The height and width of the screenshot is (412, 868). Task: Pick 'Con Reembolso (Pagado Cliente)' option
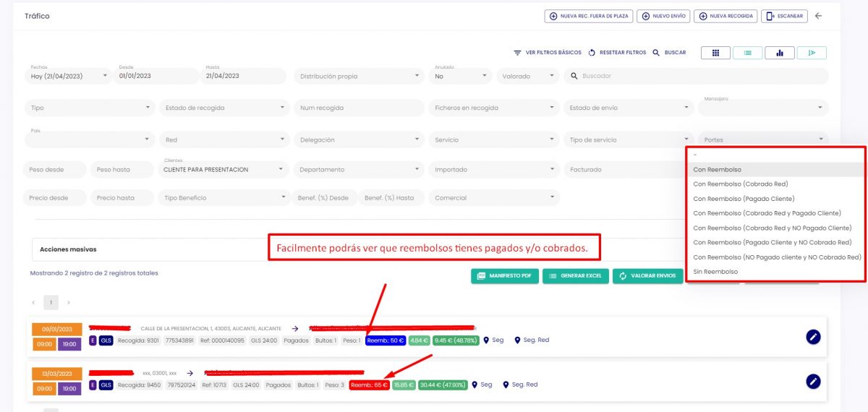(744, 199)
